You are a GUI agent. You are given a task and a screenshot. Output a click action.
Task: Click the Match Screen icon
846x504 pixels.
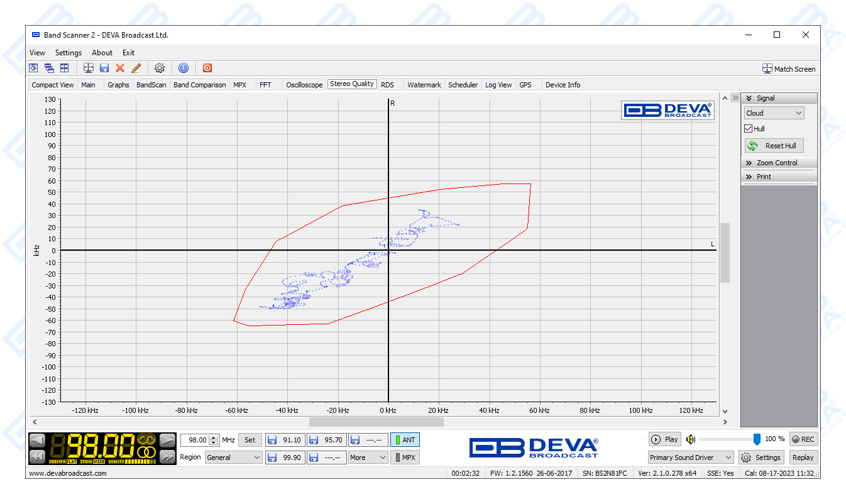click(x=767, y=68)
